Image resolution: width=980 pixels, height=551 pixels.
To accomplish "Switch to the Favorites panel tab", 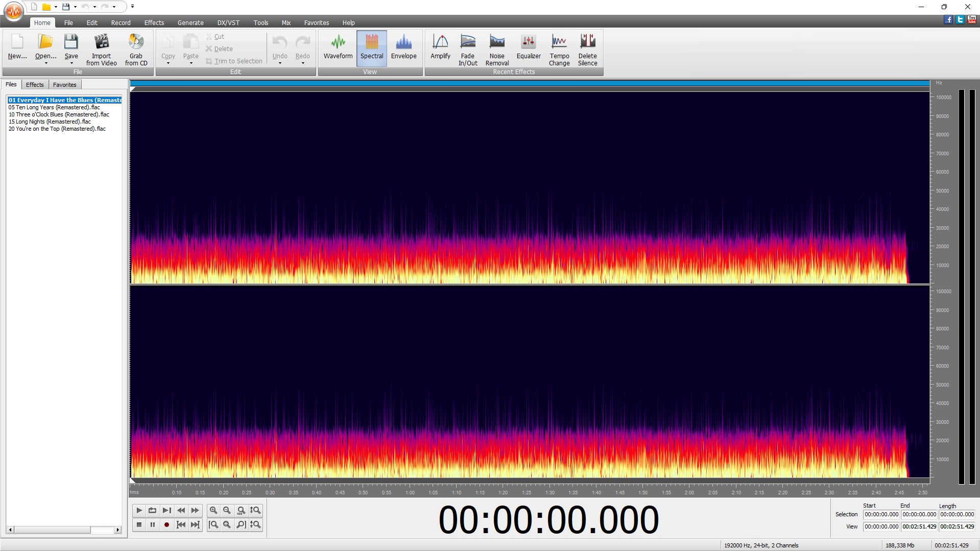I will tap(64, 85).
